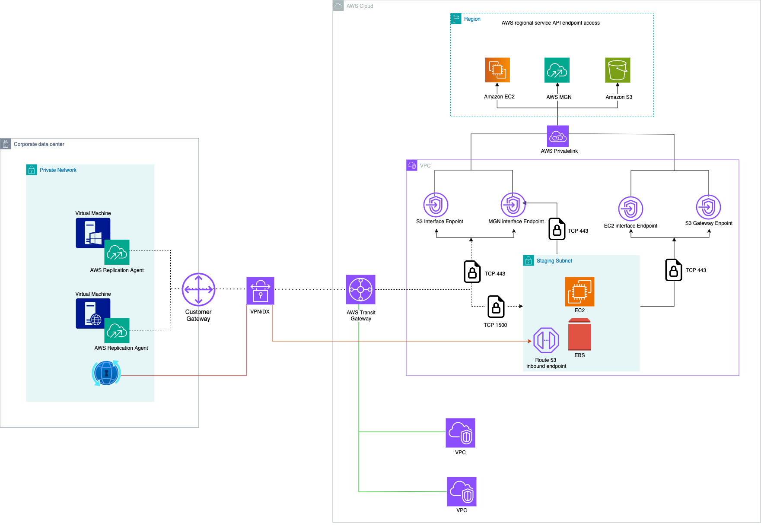Click the S3 Interface Endpoint icon
This screenshot has width=761, height=532.
pos(436,205)
